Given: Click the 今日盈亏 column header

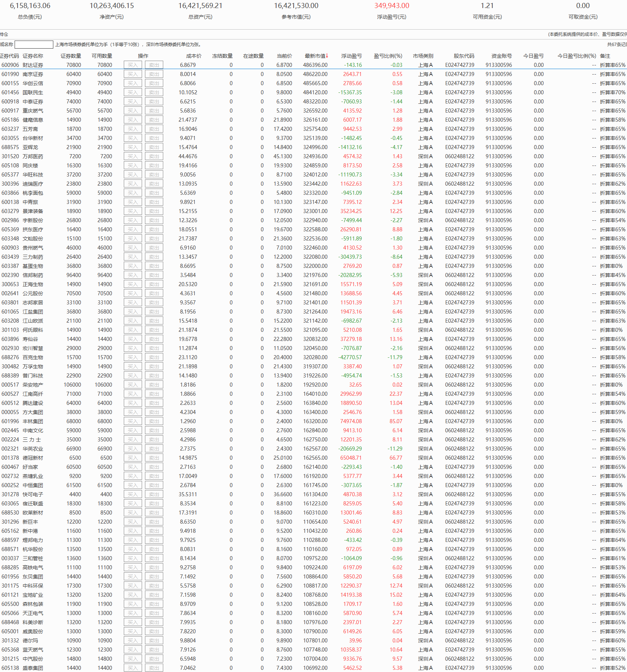Looking at the screenshot, I should 533,56.
